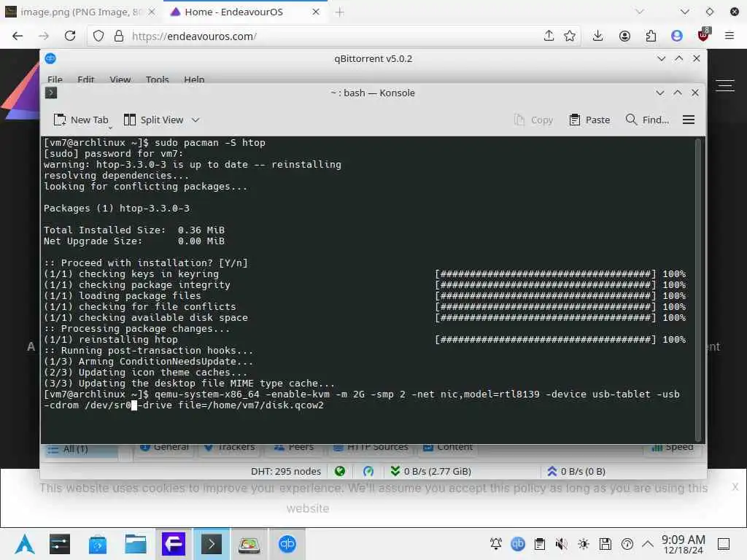Click the Konsole terminal title bar icon
This screenshot has width=747, height=560.
pos(51,93)
